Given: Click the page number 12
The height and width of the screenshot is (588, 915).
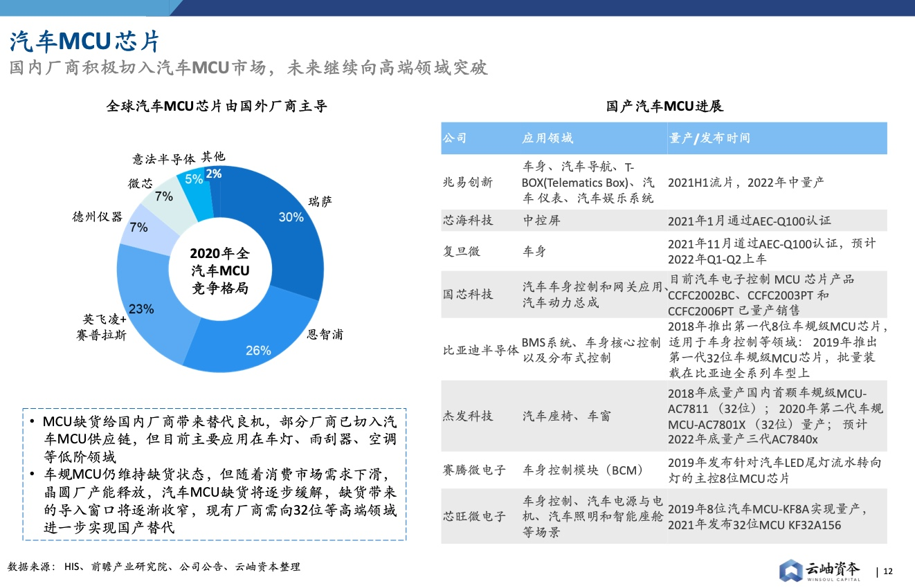Looking at the screenshot, I should [x=888, y=571].
